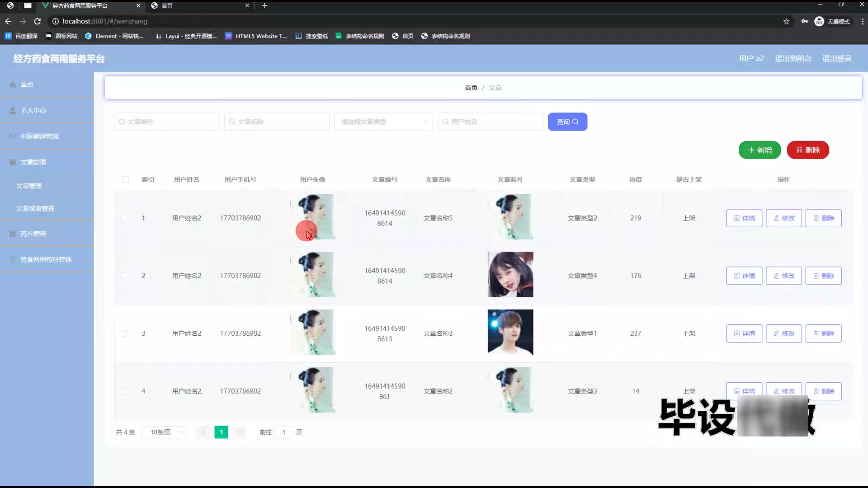
Task: Open 详情 for 文章名称5
Action: pyautogui.click(x=744, y=218)
